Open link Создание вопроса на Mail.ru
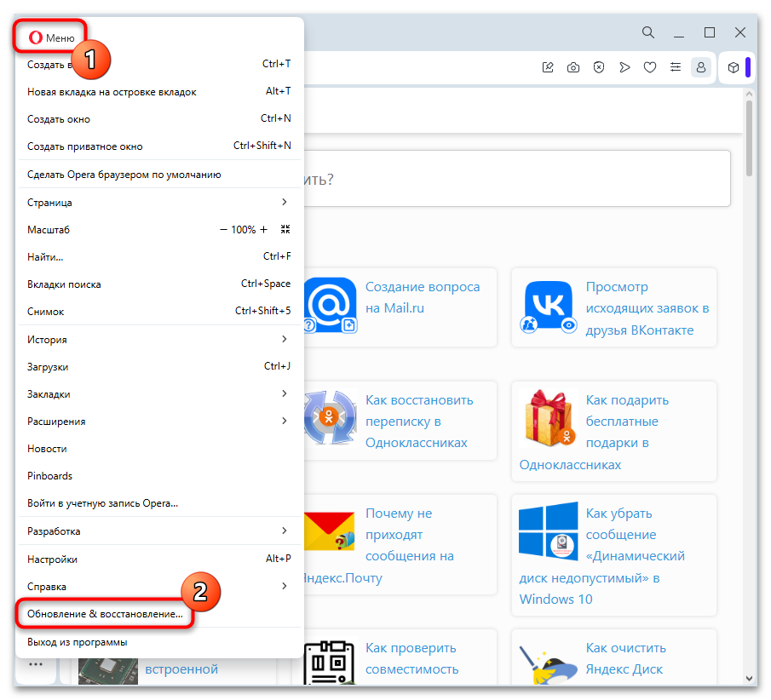771x700 pixels. coord(423,297)
